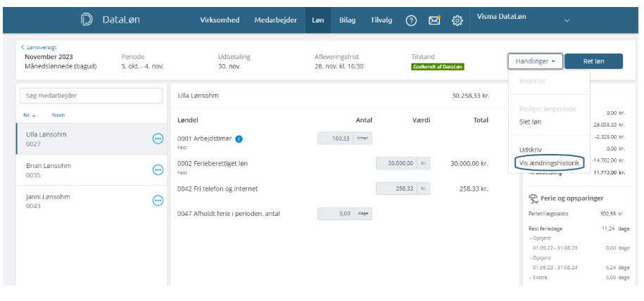Open the Medarbejder menu
The height and width of the screenshot is (301, 644).
click(x=275, y=20)
